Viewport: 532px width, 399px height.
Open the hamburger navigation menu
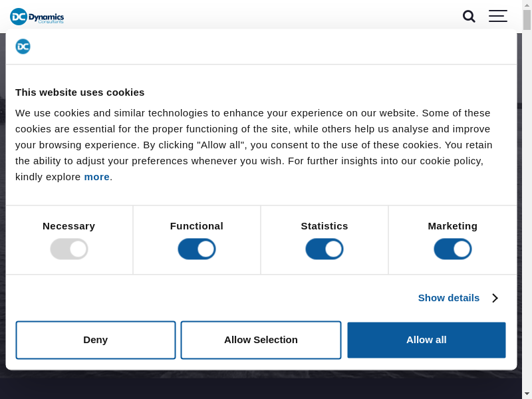497,17
